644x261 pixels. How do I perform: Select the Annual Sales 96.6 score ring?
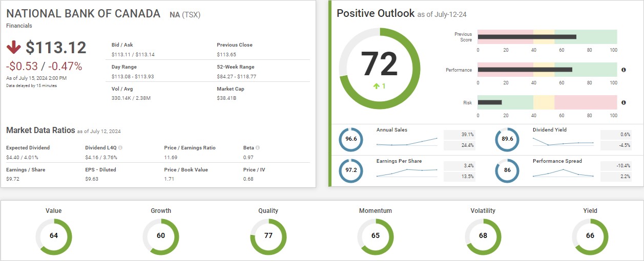pyautogui.click(x=351, y=139)
